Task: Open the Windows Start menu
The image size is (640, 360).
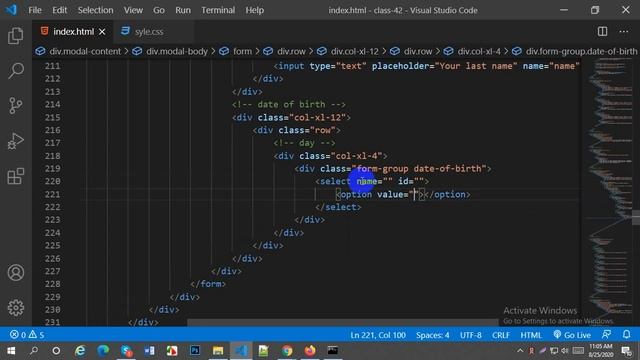Action: (x=11, y=351)
